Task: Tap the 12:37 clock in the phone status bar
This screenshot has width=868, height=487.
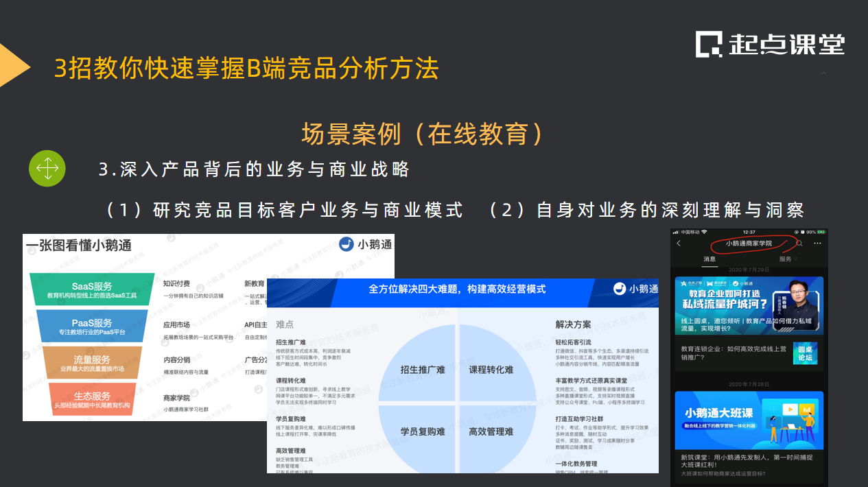Action: pyautogui.click(x=749, y=232)
